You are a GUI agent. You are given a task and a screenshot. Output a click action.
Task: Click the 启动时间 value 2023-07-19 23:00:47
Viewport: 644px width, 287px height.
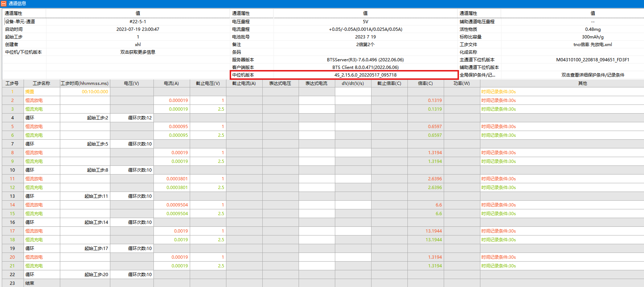tap(138, 29)
